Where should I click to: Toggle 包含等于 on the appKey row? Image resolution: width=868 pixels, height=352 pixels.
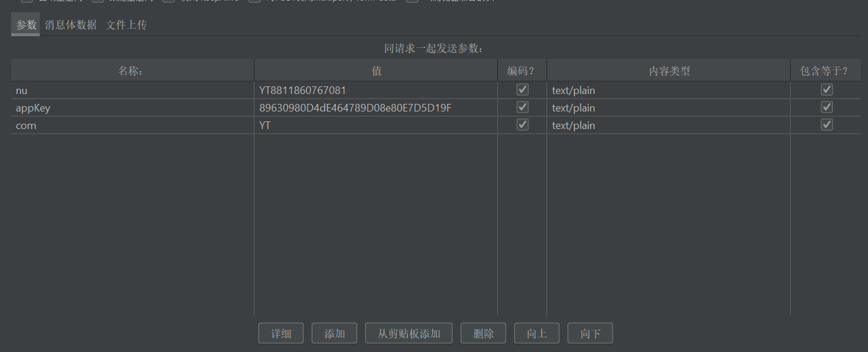point(827,107)
